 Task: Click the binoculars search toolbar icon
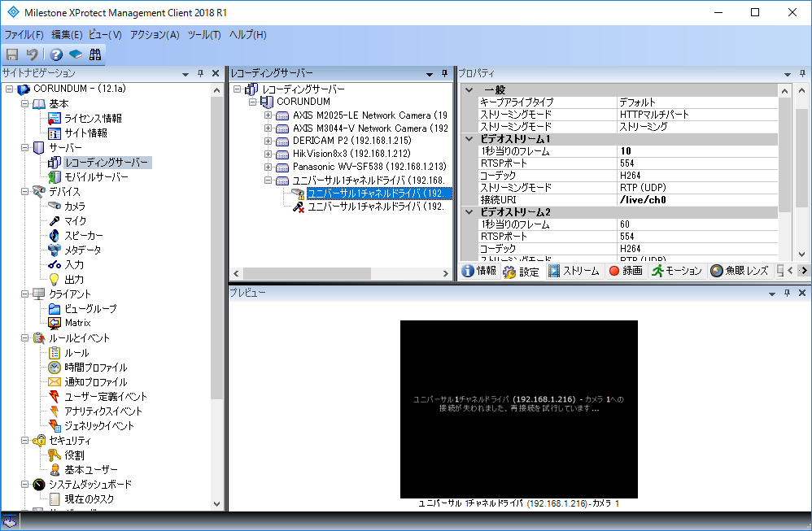click(x=95, y=54)
